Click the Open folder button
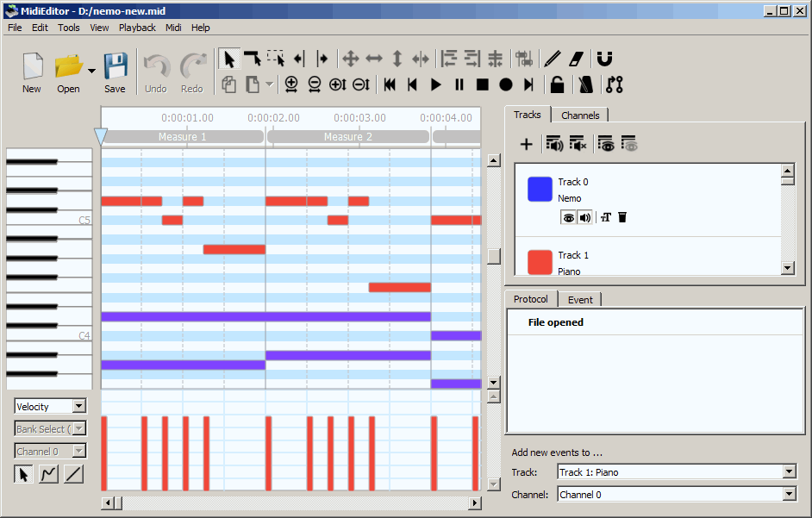Screen dimensions: 812x518 click(x=68, y=72)
